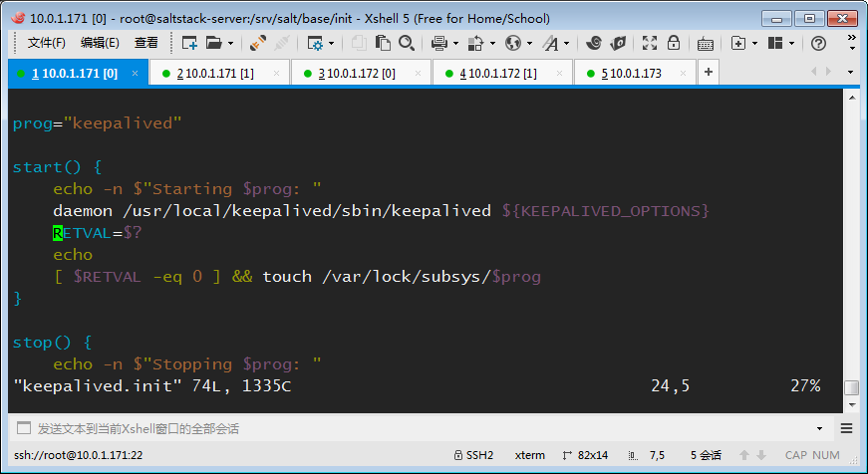Expand the Font dropdown arrow
This screenshot has width=868, height=474.
coord(566,43)
